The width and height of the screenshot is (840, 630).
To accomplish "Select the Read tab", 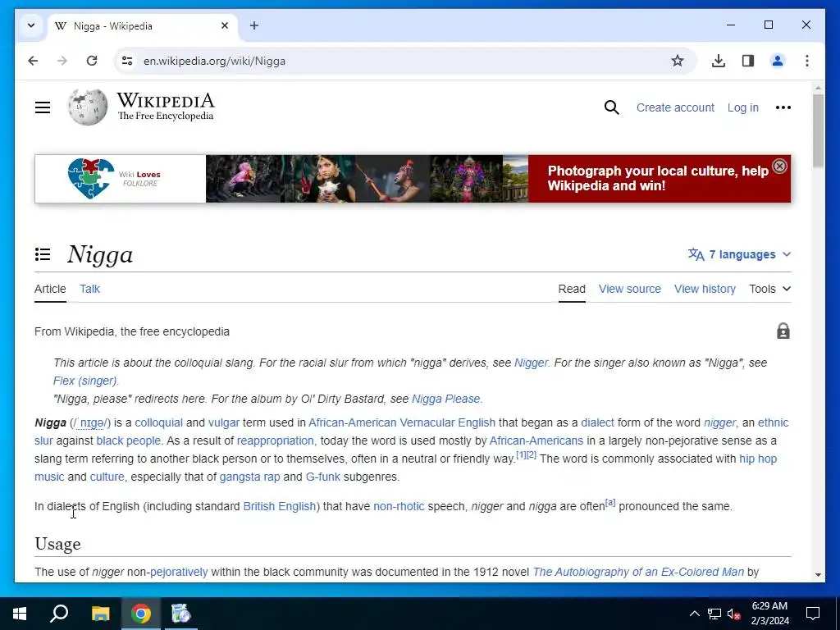I will [x=572, y=289].
